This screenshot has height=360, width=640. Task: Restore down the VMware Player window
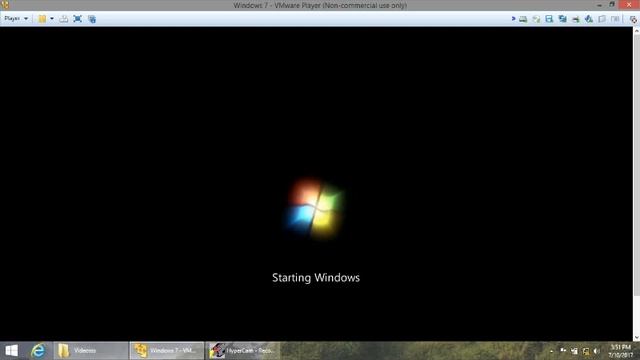click(612, 4)
